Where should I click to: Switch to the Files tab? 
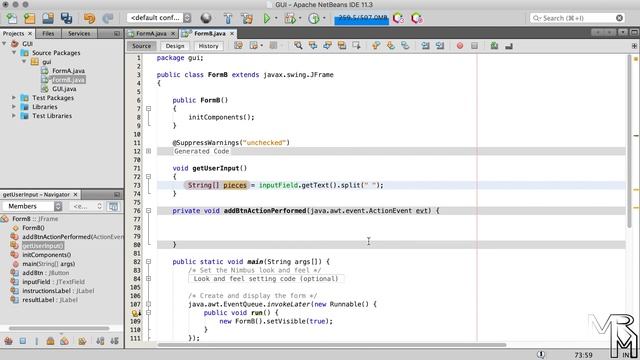(48, 33)
